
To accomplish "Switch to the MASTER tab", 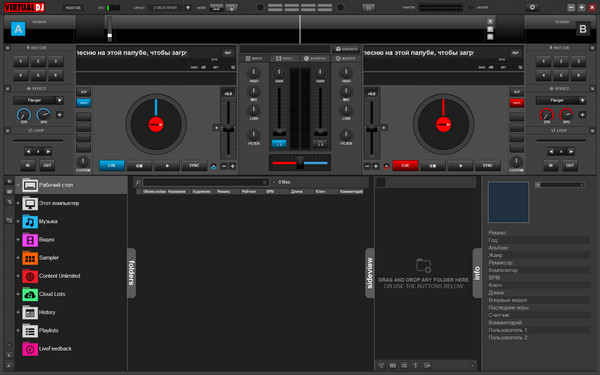I will 346,59.
